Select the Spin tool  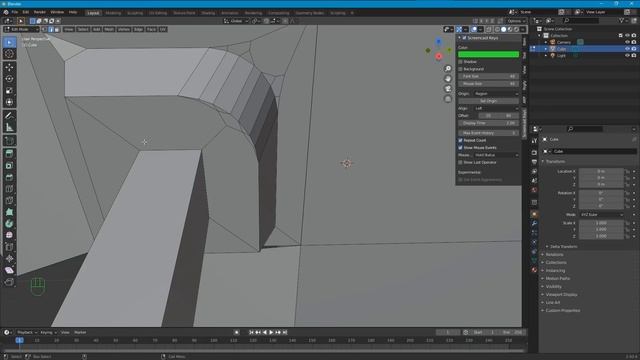[x=9, y=224]
